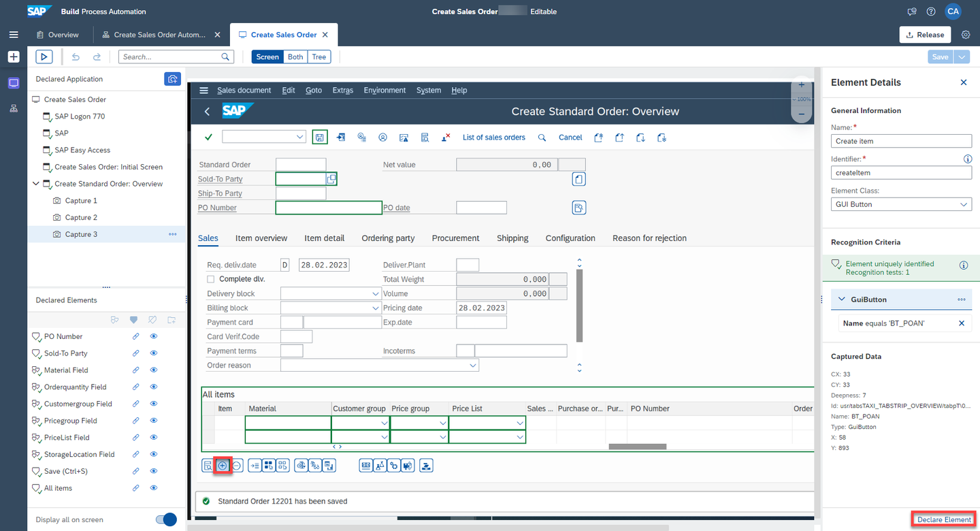
Task: Open the Sales document menu
Action: coord(244,91)
